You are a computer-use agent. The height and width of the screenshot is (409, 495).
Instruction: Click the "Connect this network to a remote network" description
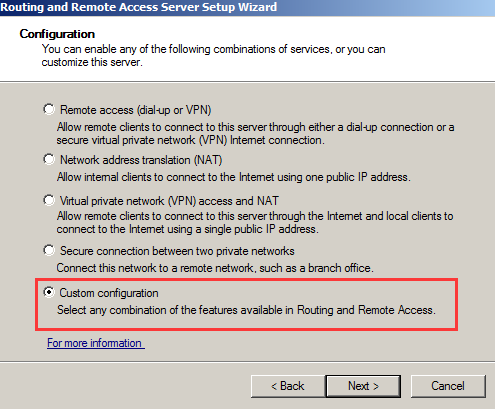click(x=215, y=268)
